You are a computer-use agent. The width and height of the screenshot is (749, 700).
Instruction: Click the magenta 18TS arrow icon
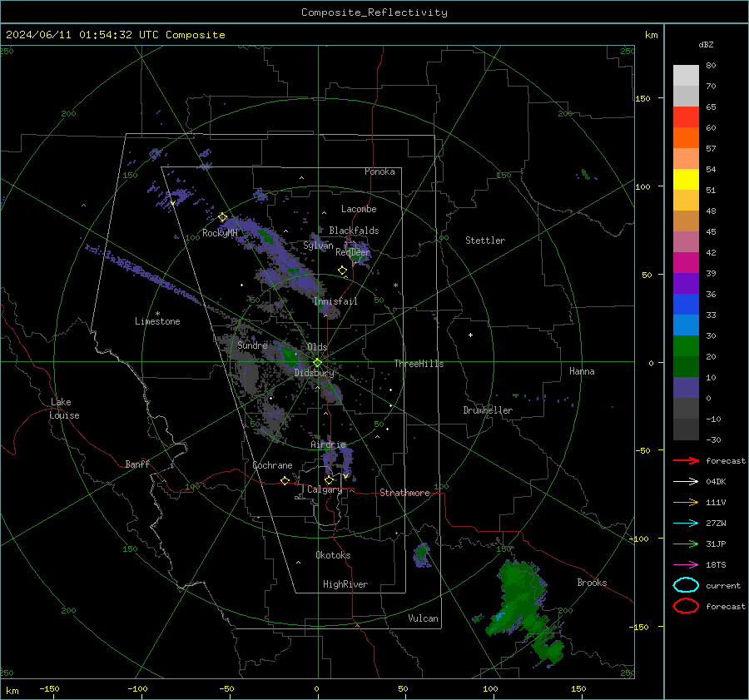pos(686,565)
